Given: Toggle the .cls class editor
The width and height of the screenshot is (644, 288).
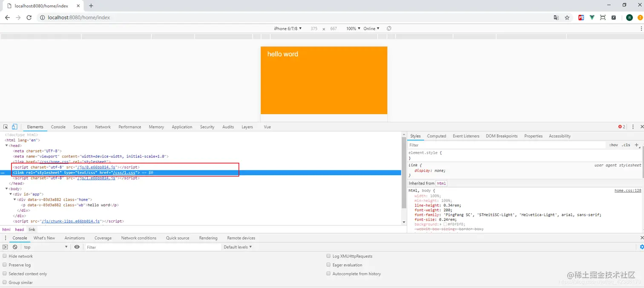Looking at the screenshot, I should 626,145.
